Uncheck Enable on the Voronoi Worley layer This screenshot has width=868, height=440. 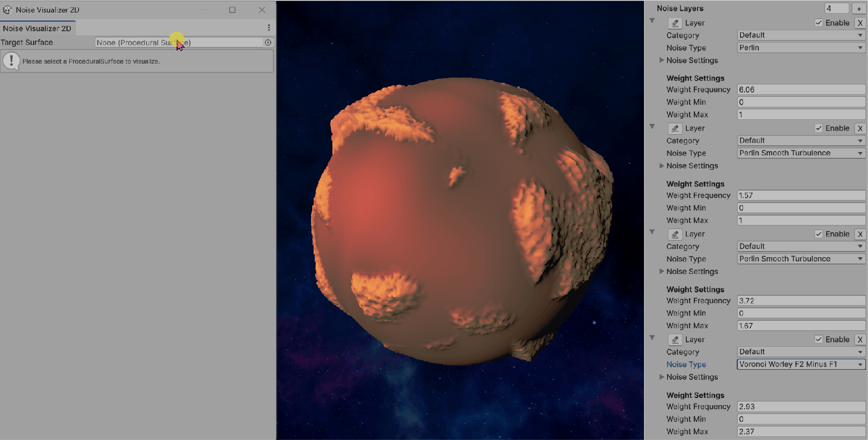(819, 340)
